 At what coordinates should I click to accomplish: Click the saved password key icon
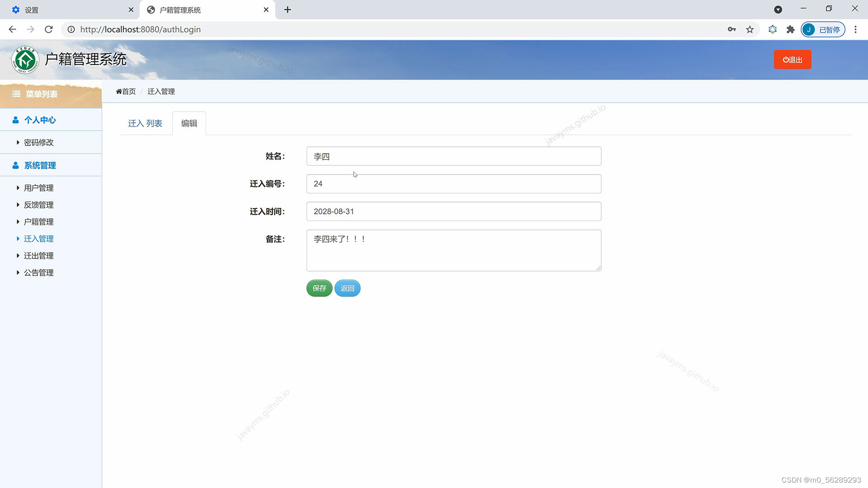coord(731,29)
